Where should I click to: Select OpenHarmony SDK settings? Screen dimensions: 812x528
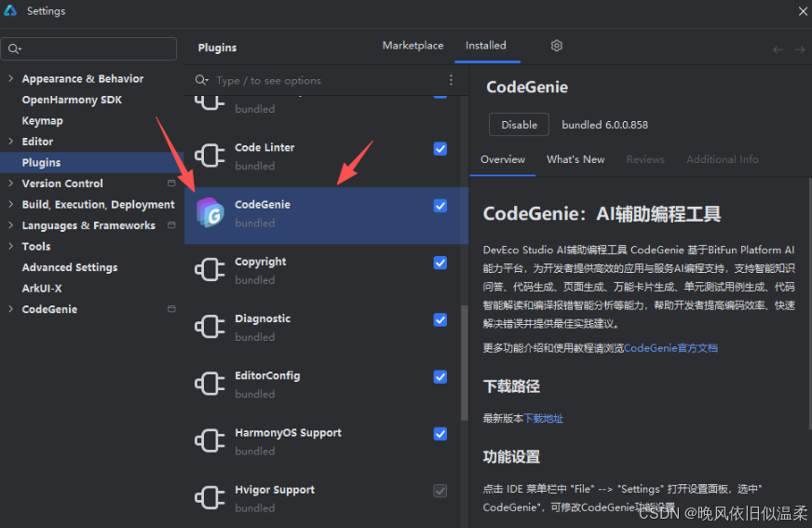(72, 100)
